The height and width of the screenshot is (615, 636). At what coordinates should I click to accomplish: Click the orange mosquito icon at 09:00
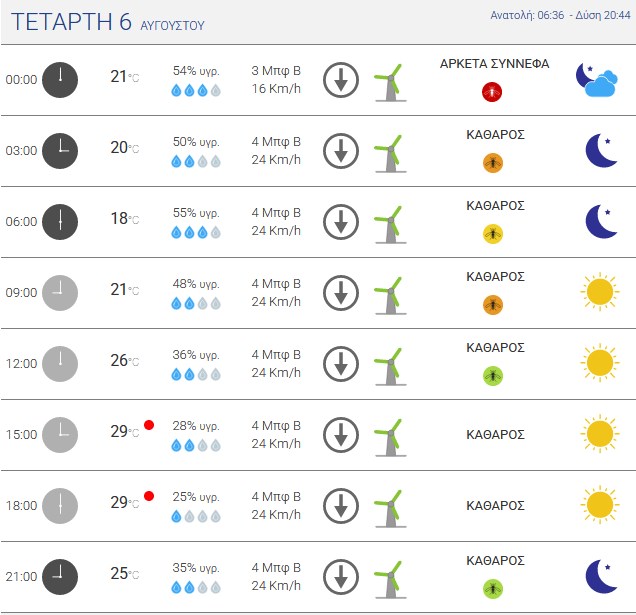[493, 305]
